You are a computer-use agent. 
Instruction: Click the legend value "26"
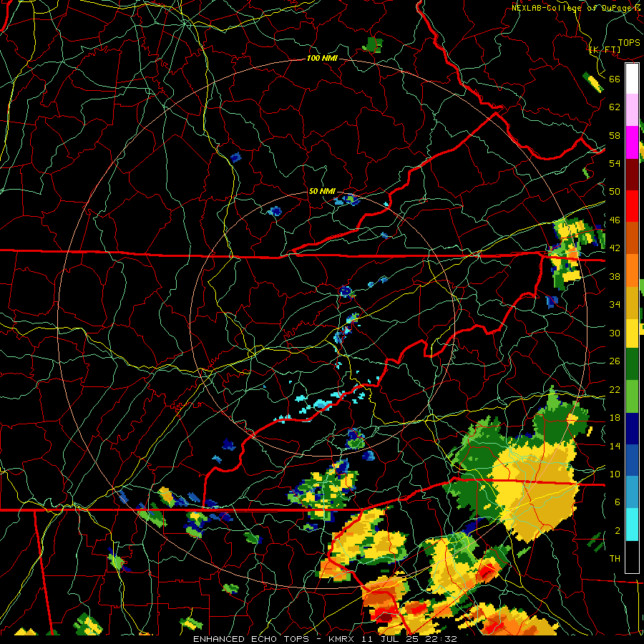click(x=615, y=361)
